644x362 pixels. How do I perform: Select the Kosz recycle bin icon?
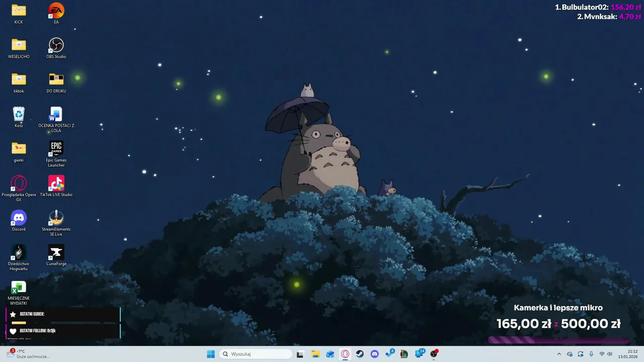pos(19,117)
